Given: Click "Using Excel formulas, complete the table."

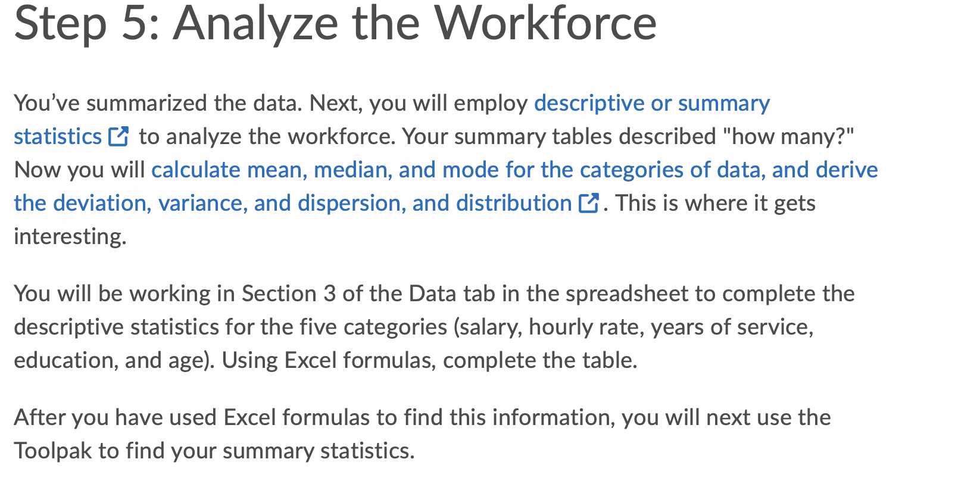Looking at the screenshot, I should (x=429, y=361).
